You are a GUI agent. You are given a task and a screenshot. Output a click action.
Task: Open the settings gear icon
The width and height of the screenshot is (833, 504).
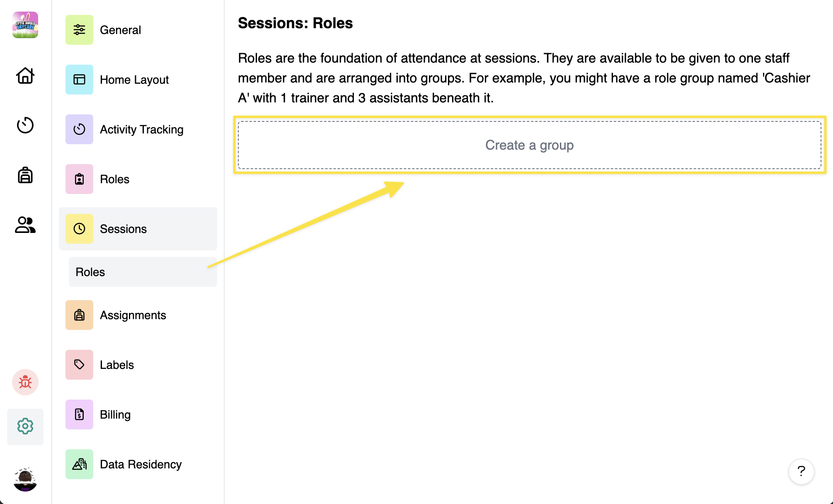pyautogui.click(x=25, y=426)
